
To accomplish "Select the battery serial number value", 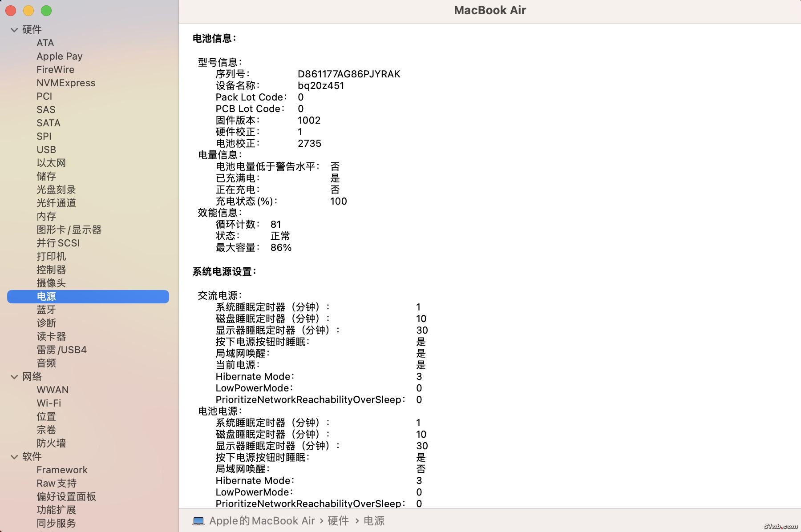I will [x=349, y=74].
